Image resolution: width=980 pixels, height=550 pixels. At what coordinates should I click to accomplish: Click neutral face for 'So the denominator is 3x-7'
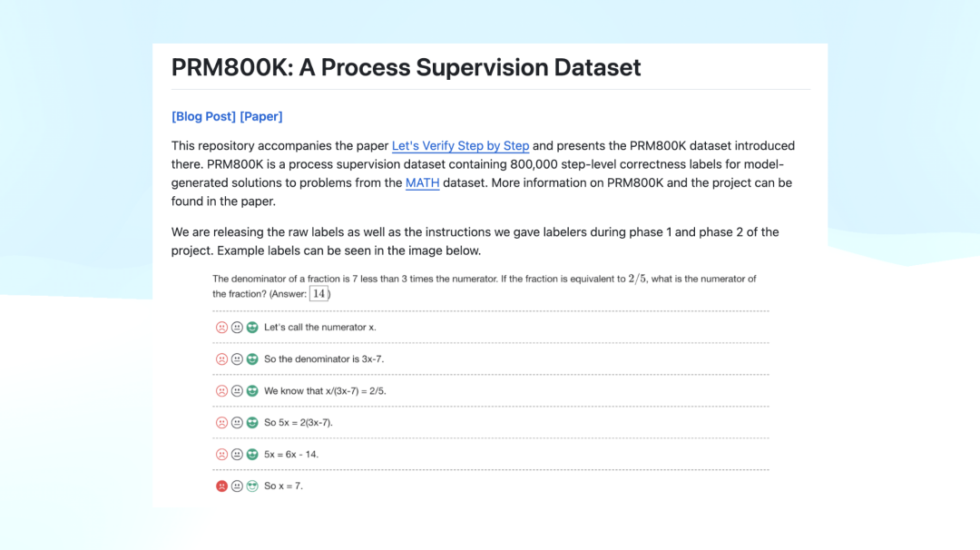coord(237,359)
